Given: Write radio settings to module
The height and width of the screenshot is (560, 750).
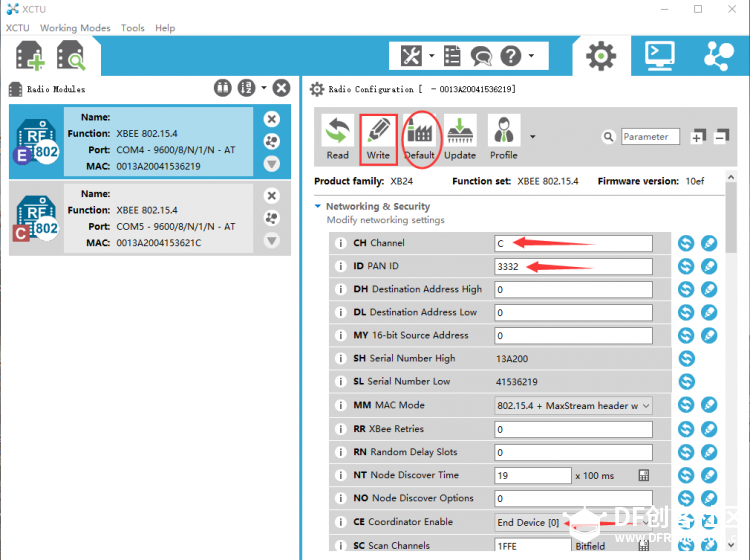Looking at the screenshot, I should [x=378, y=139].
